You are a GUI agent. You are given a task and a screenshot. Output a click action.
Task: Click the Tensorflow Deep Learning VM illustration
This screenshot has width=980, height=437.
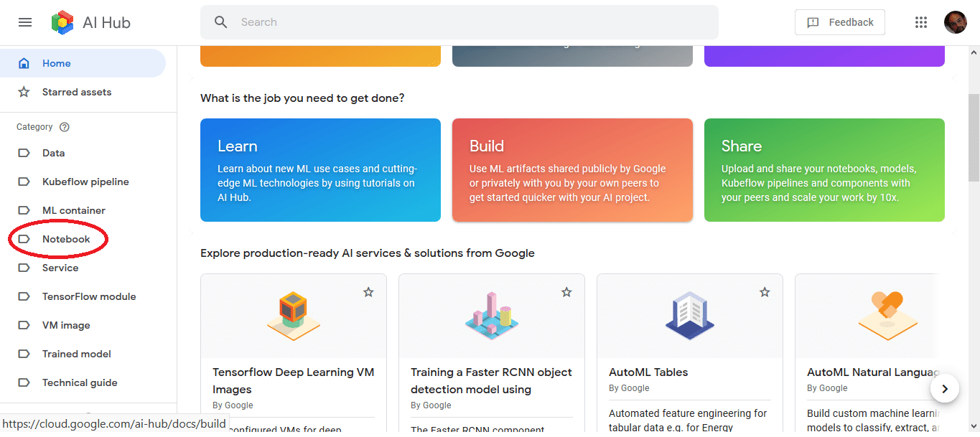(x=294, y=316)
